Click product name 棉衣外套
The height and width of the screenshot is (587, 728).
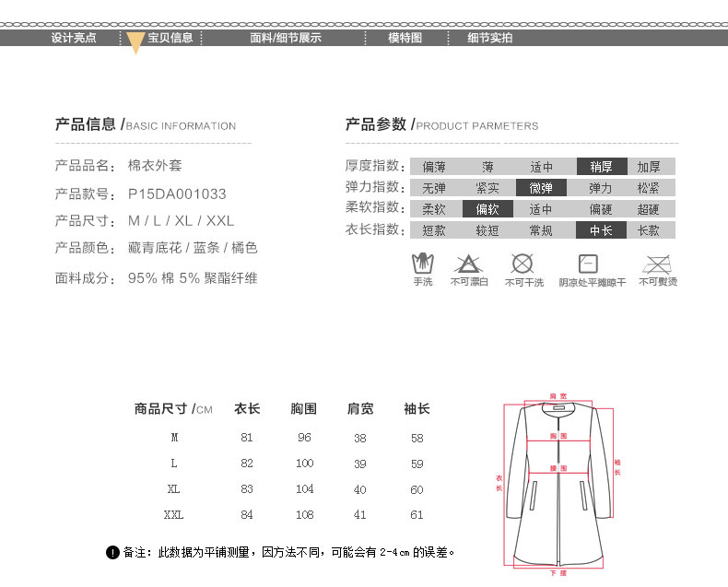[x=155, y=165]
